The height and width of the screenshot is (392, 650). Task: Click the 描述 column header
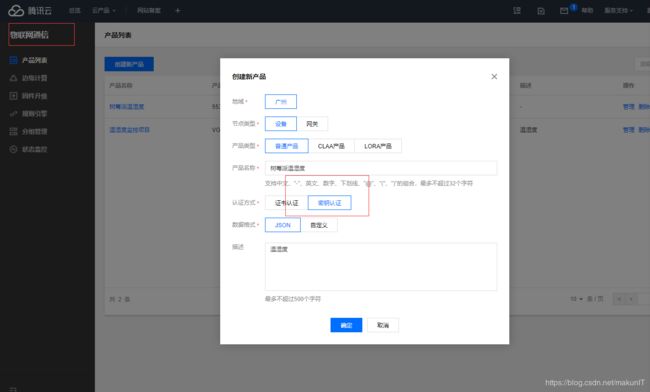[525, 85]
